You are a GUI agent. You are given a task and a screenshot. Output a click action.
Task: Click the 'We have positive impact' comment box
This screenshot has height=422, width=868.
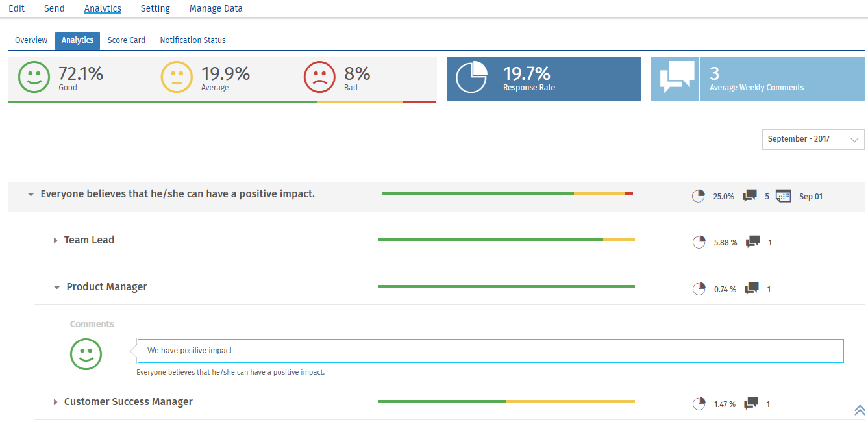[x=490, y=351]
